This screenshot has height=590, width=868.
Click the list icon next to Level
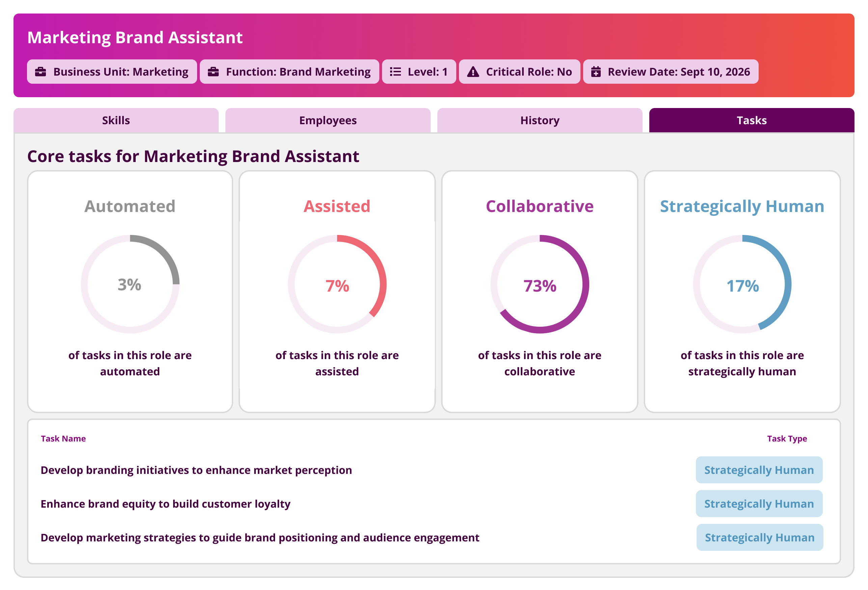(395, 72)
